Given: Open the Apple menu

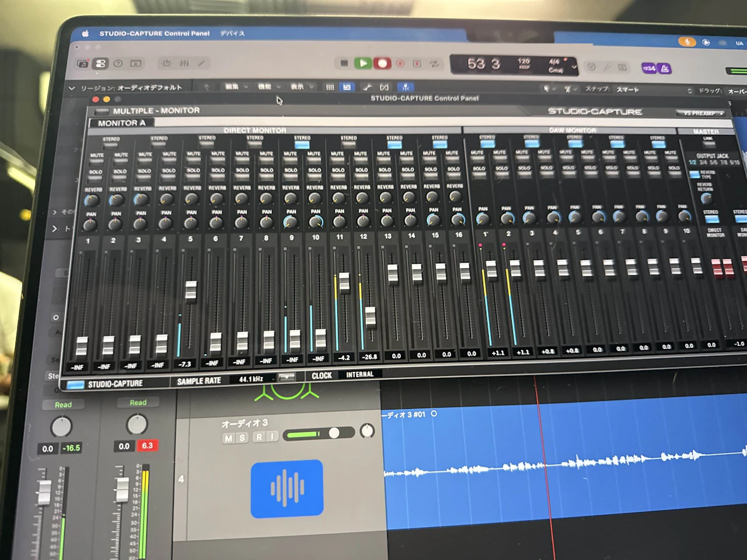Looking at the screenshot, I should coord(85,34).
